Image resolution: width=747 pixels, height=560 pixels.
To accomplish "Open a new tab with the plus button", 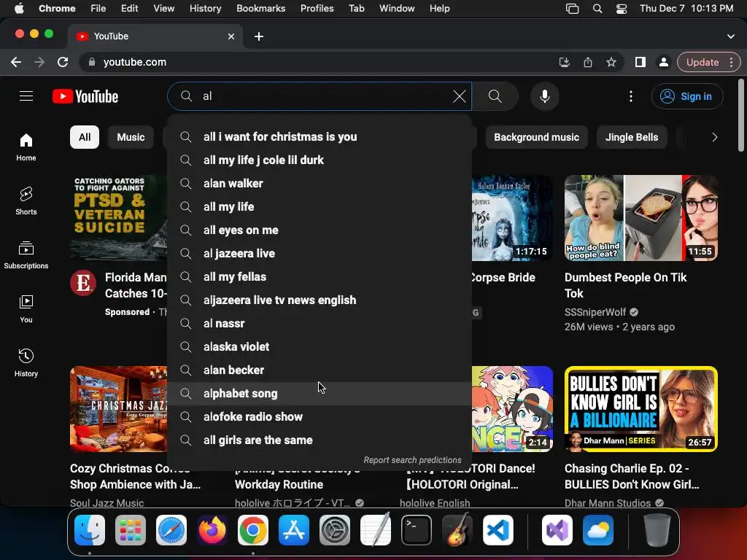I will (259, 36).
